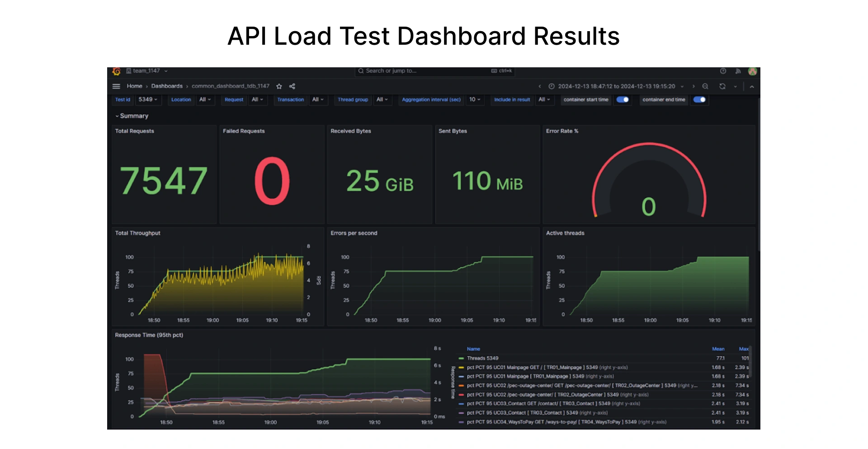Select UC04_WaysToPay GET legend series
The width and height of the screenshot is (868, 449).
566,422
